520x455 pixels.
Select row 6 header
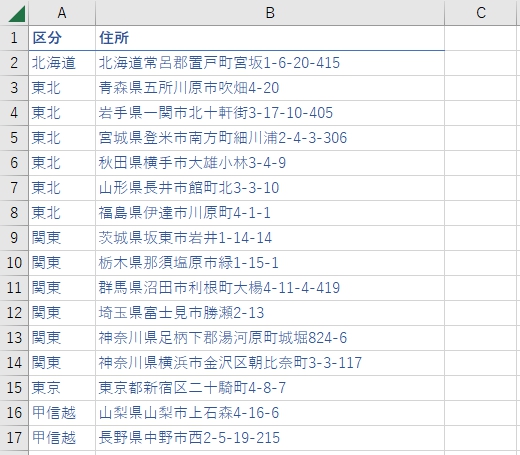click(x=14, y=163)
